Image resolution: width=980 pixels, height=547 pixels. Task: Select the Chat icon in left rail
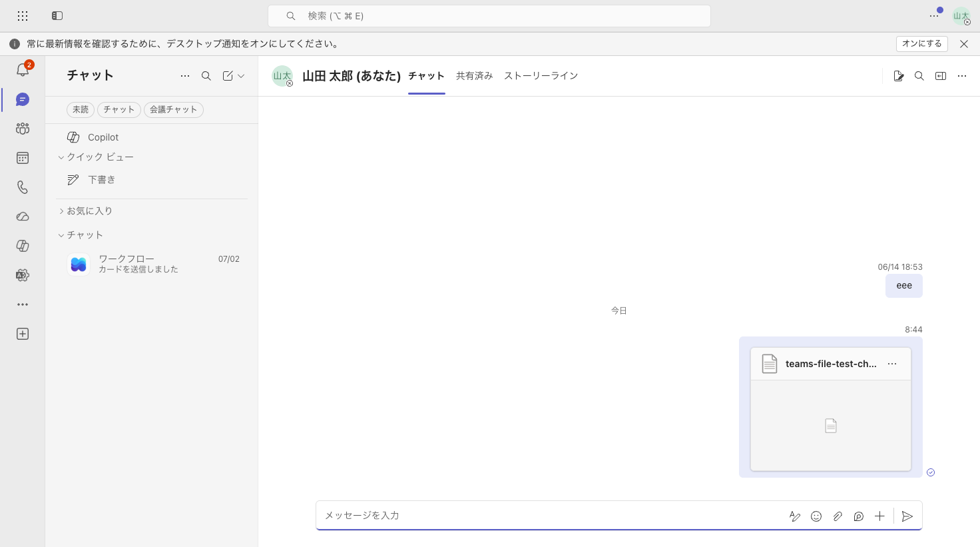[23, 99]
